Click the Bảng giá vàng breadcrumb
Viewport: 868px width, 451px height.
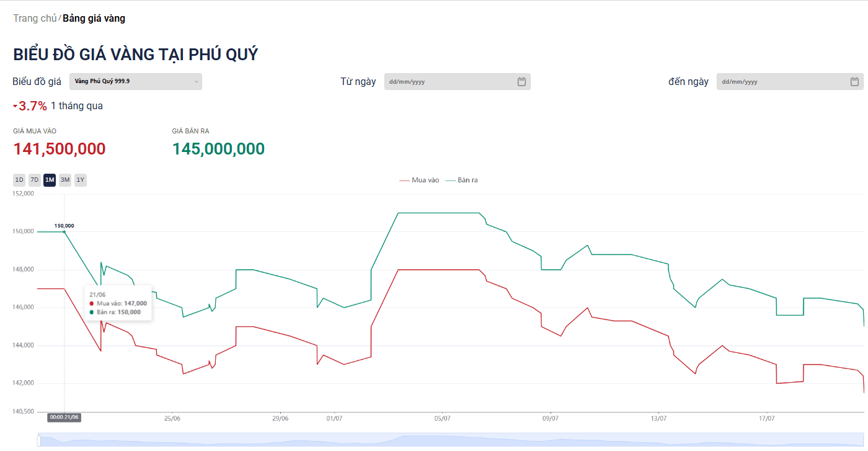coord(94,19)
